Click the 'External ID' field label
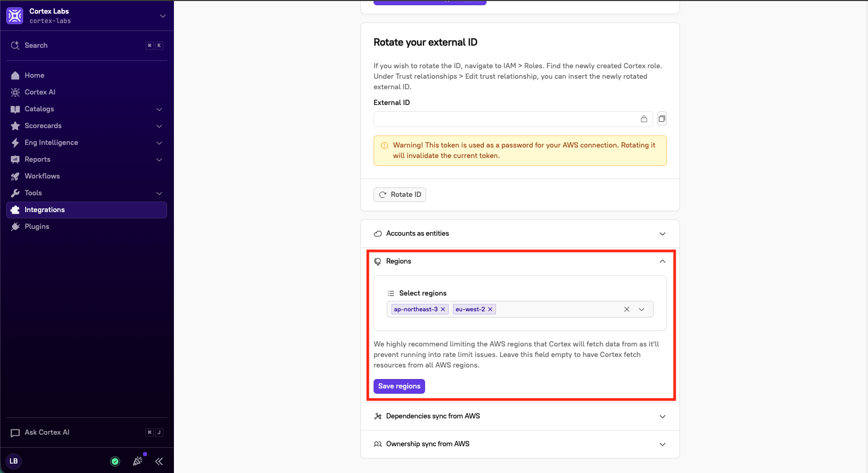The width and height of the screenshot is (868, 473). tap(392, 103)
